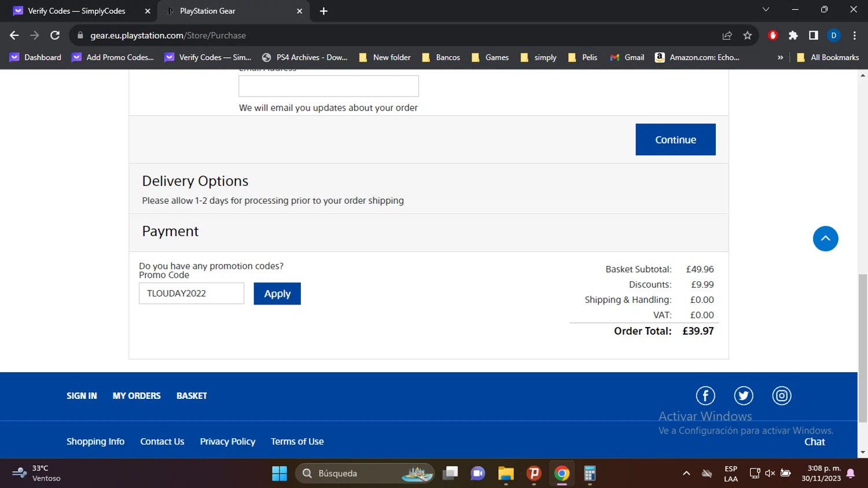Open Shopping Info link
Screen dimensions: 868x488
click(95, 442)
